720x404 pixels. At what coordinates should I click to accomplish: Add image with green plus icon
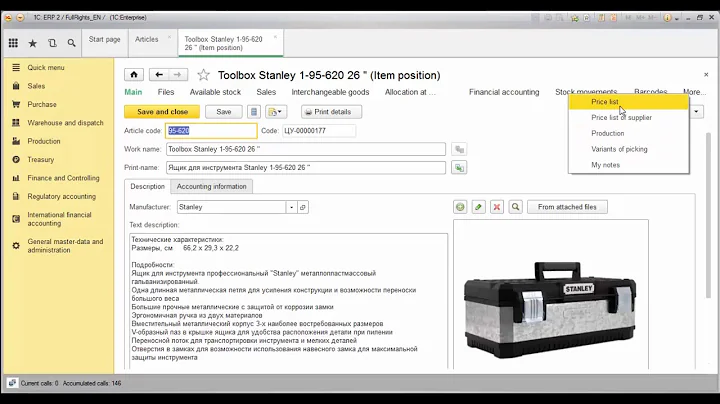[x=460, y=207]
